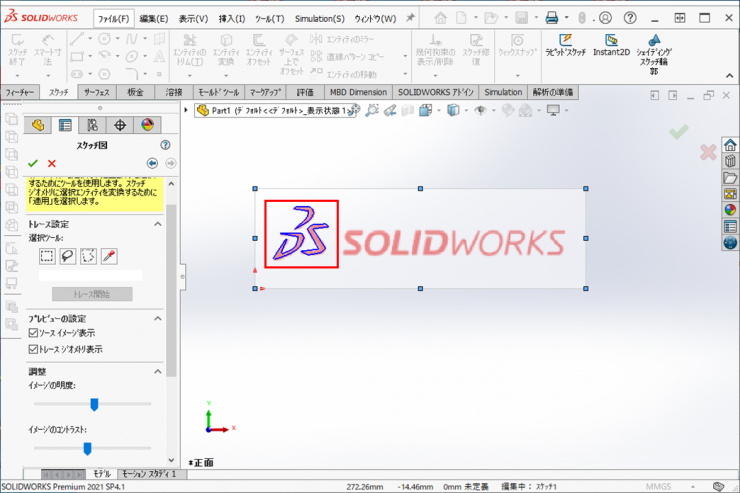Choose the eyedropper color selection tool
This screenshot has height=493, width=740.
[x=108, y=256]
